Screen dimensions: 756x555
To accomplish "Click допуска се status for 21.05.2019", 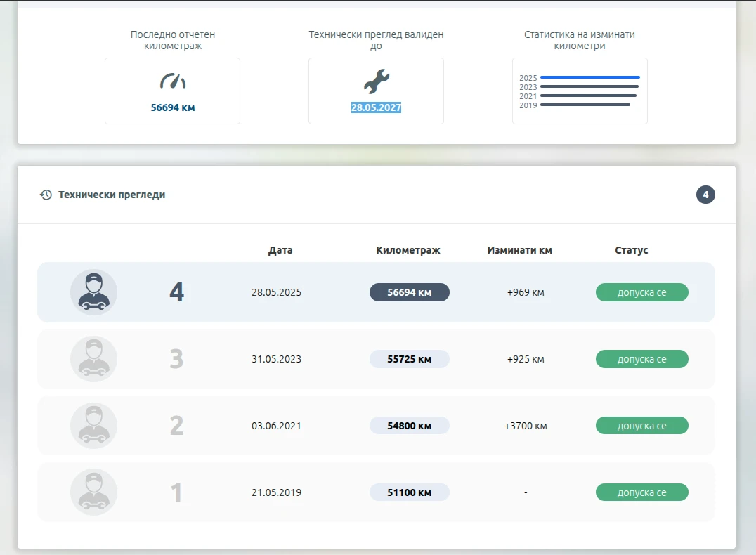I will [641, 492].
